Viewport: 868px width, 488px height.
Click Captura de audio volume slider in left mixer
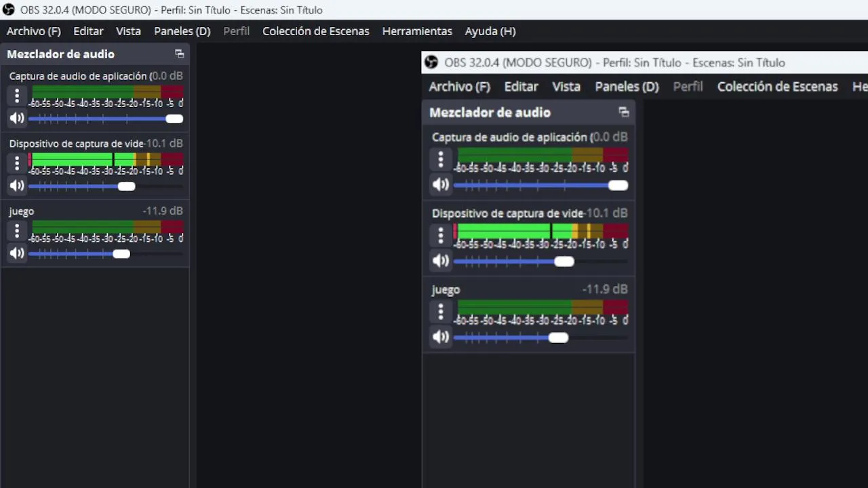pyautogui.click(x=106, y=119)
